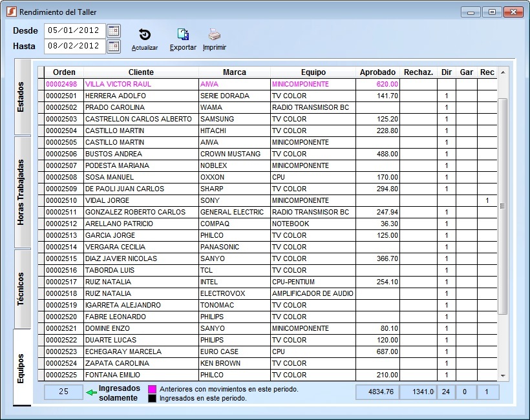Viewport: 530px width, 420px height.
Task: Click the Aprobado column header
Action: coord(377,72)
